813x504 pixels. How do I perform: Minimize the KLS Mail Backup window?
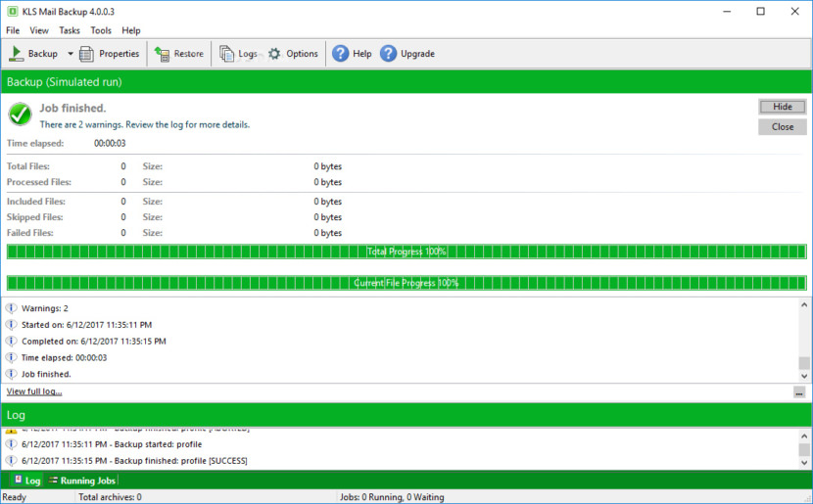[727, 12]
